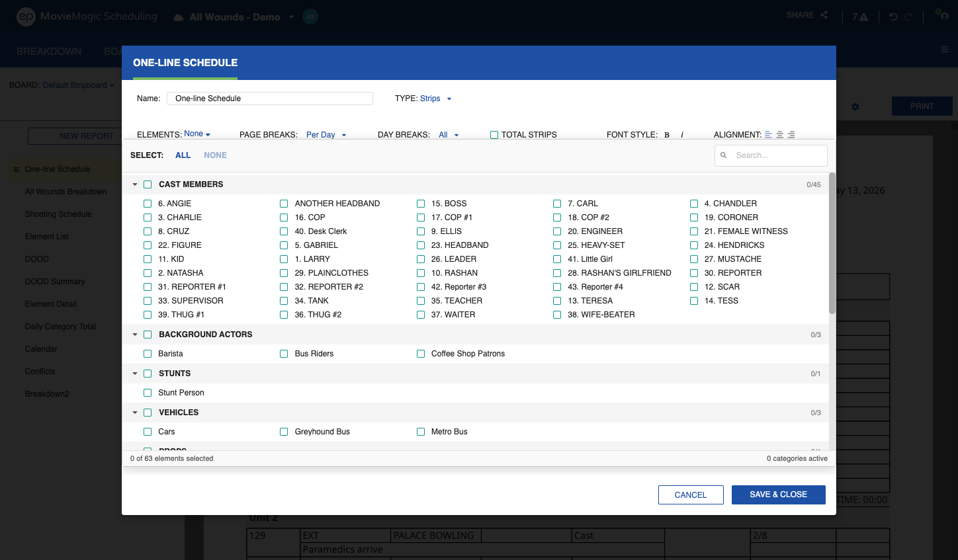
Task: Click the CANCEL button
Action: tap(691, 495)
